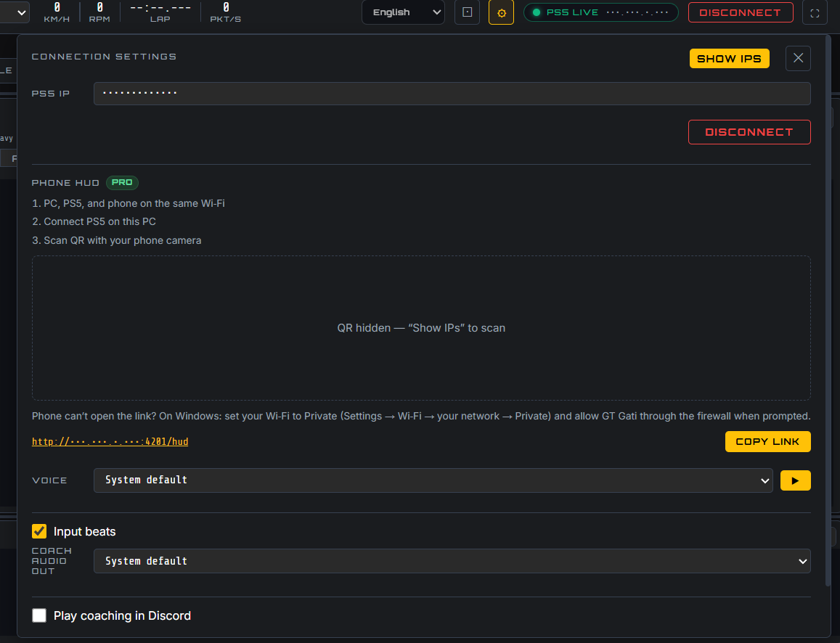Click the CONNECTION SETTINGS heading

(x=104, y=57)
